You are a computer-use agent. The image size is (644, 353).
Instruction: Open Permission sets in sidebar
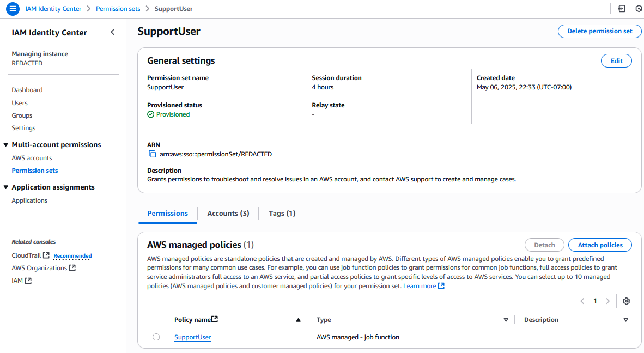pyautogui.click(x=34, y=171)
